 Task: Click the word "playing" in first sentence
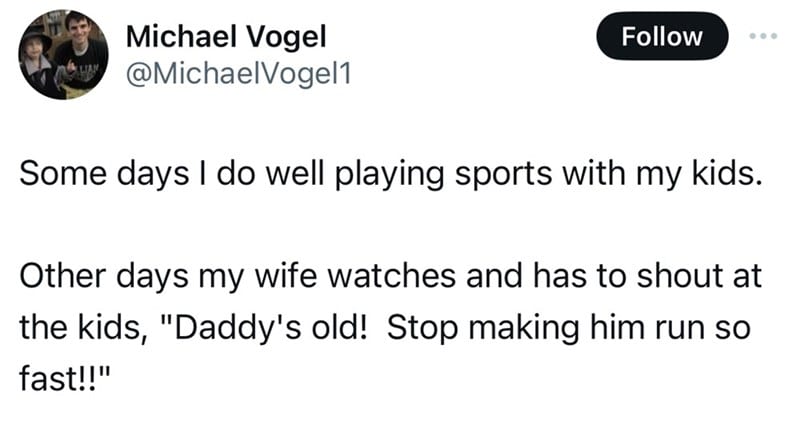pyautogui.click(x=389, y=175)
